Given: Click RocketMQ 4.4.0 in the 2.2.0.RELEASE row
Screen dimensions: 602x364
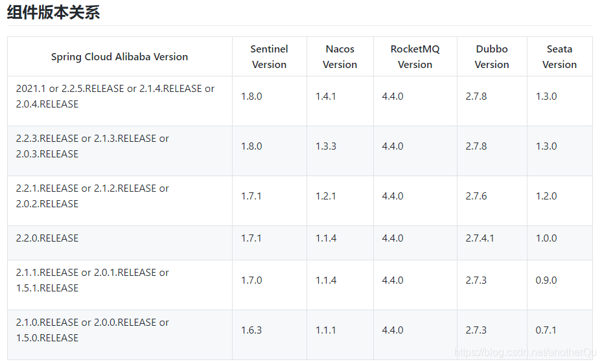Looking at the screenshot, I should pos(415,243).
